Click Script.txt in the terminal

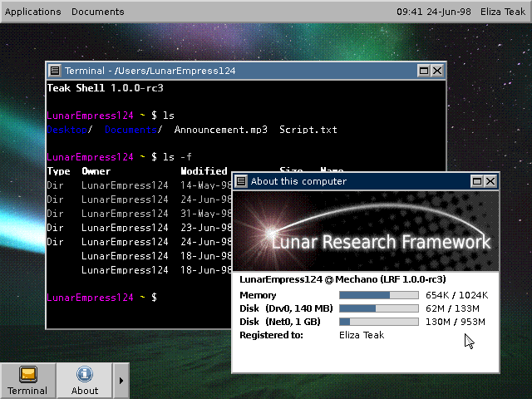coord(308,130)
